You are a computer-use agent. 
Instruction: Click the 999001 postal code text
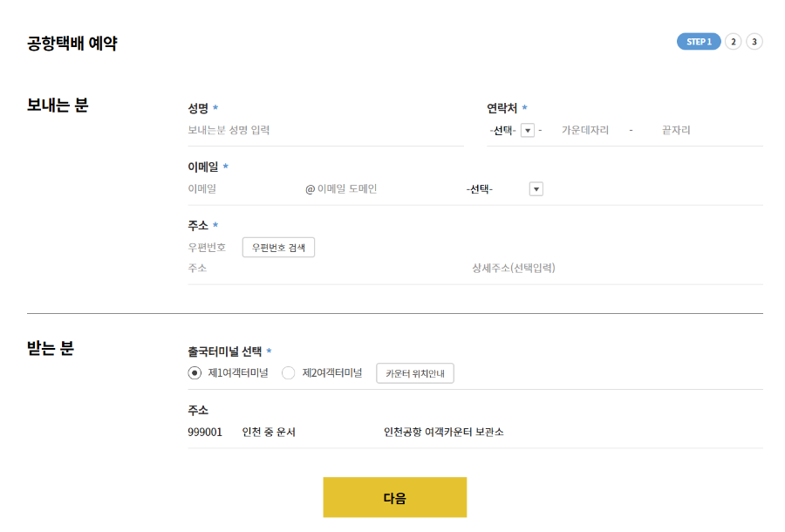tap(205, 432)
